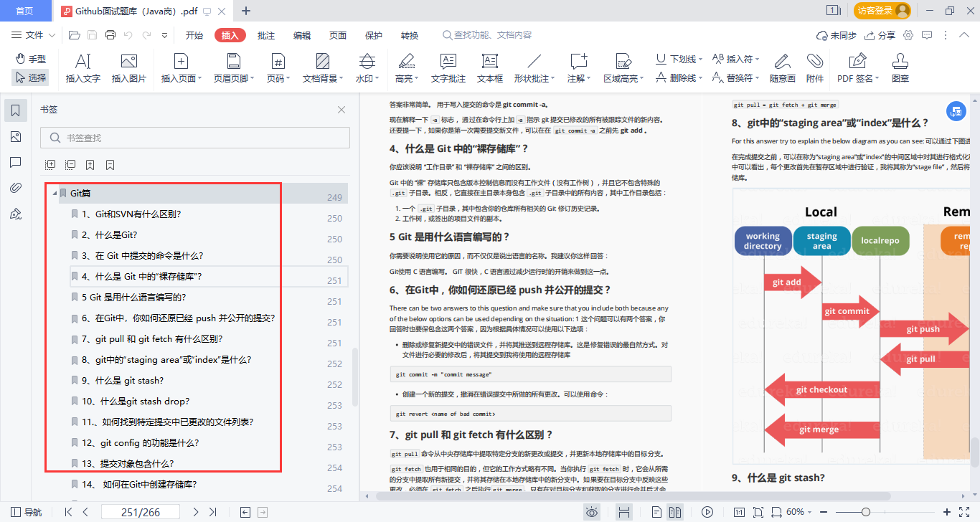Collapse all bookmarks with the minus icon
Screen dimensions: 980x522
[70, 165]
